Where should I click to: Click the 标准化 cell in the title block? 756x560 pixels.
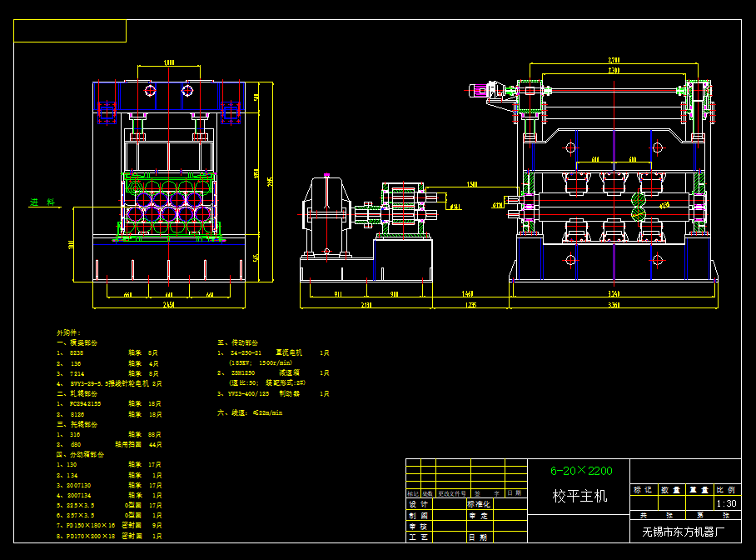click(479, 504)
